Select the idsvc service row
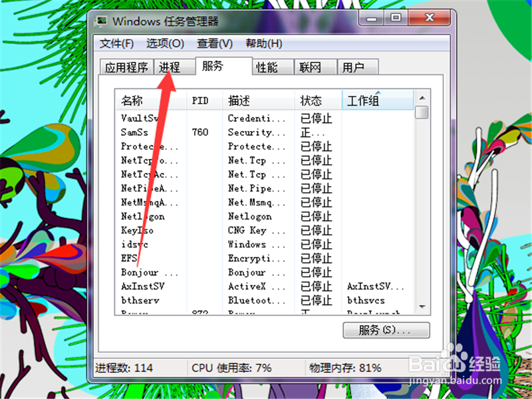 click(265, 244)
